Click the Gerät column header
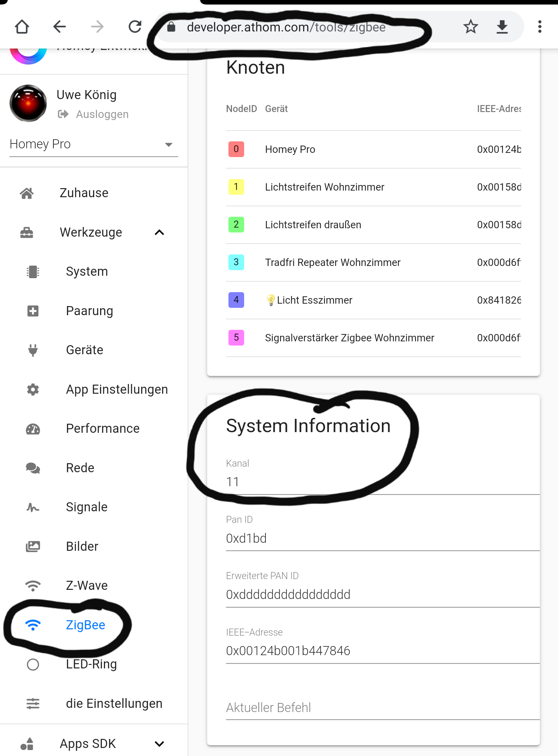Image resolution: width=558 pixels, height=756 pixels. [276, 109]
